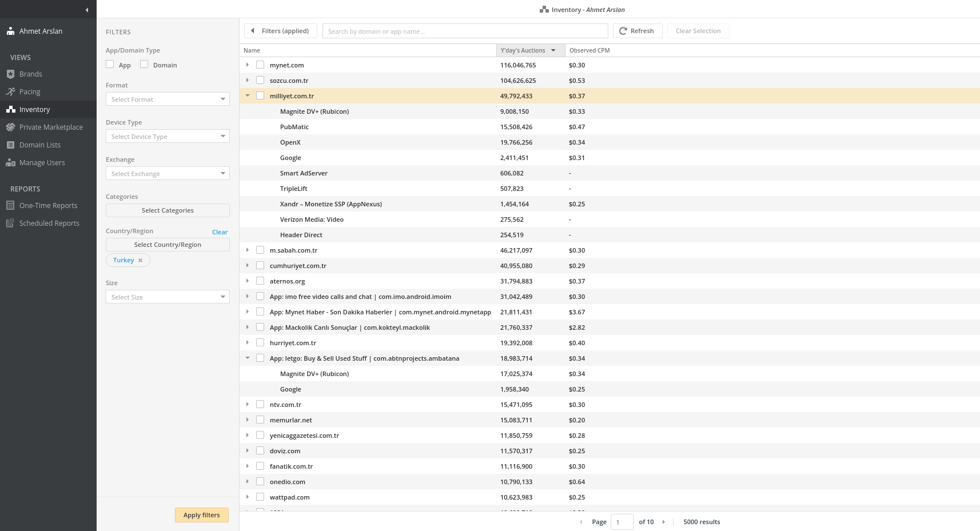The image size is (980, 531).
Task: Expand the wattpad.com row
Action: click(248, 497)
